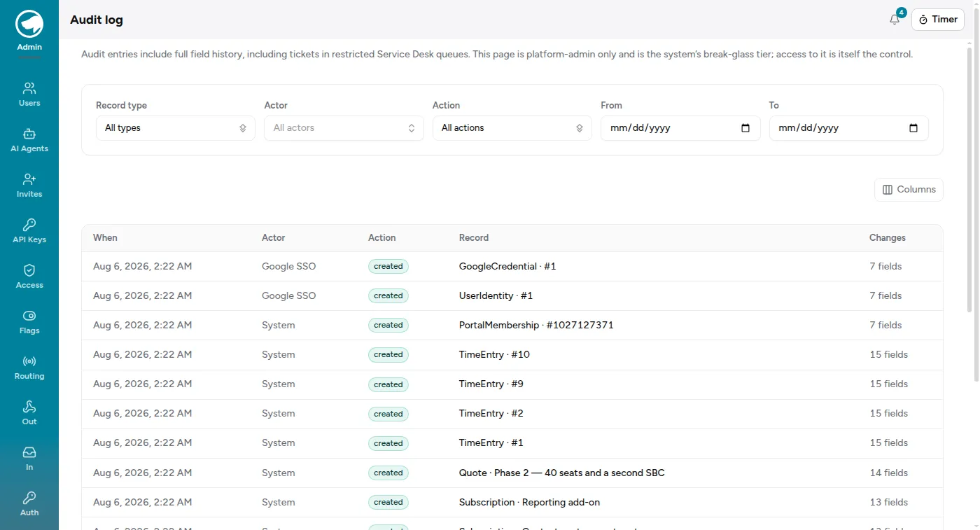Click the Audit log page title

coord(97,20)
